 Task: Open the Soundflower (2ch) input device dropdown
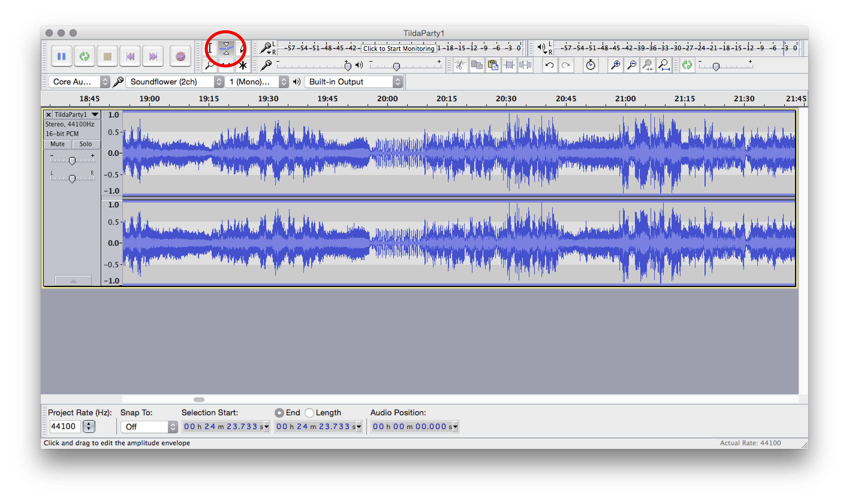174,82
